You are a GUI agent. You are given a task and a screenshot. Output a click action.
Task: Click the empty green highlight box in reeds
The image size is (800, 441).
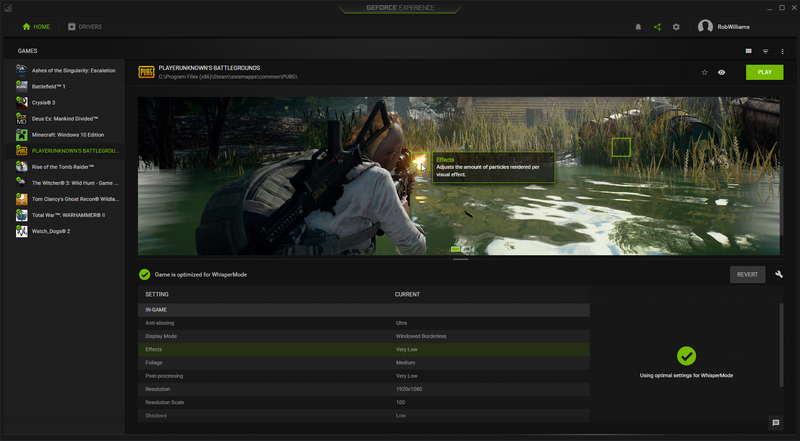(x=621, y=148)
